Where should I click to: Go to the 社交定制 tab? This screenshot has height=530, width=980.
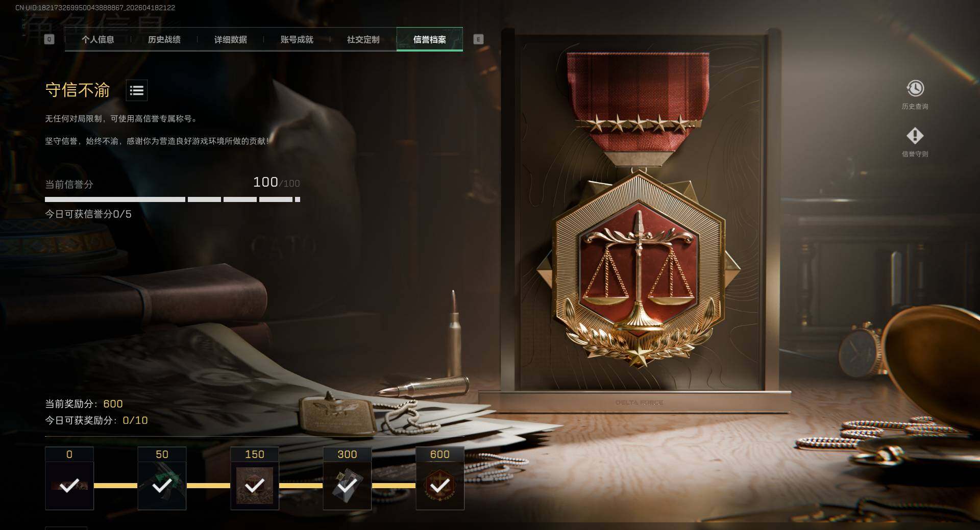pos(363,39)
